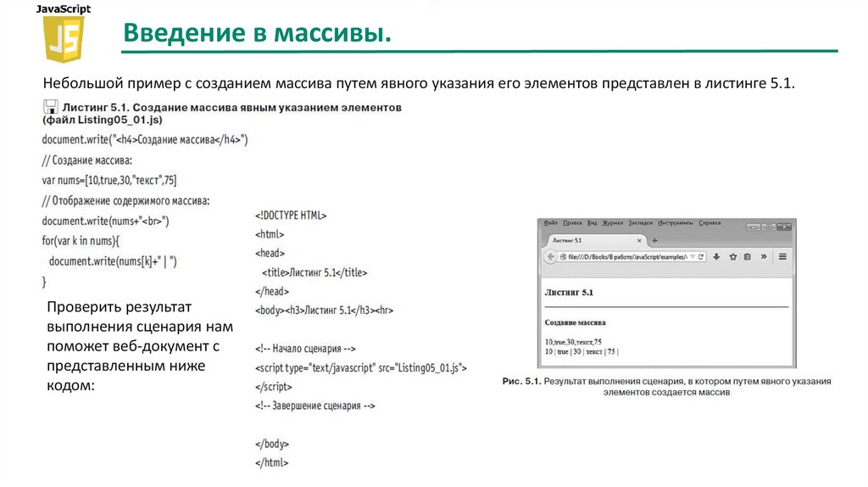Close the Листинг 5.1 browser tab
Screen dimensions: 868x487
pyautogui.click(x=639, y=240)
